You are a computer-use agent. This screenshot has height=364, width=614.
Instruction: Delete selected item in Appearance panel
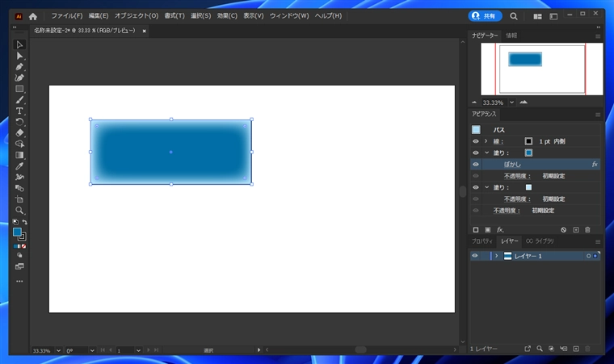[587, 230]
